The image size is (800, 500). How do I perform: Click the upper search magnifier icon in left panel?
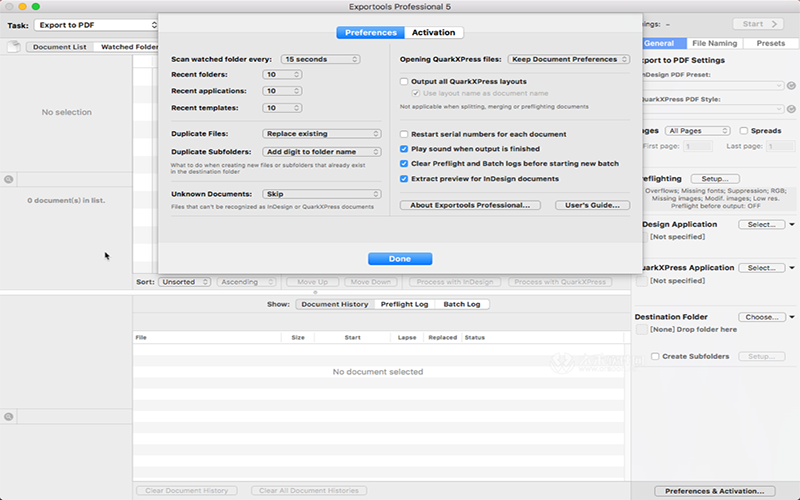[9, 179]
